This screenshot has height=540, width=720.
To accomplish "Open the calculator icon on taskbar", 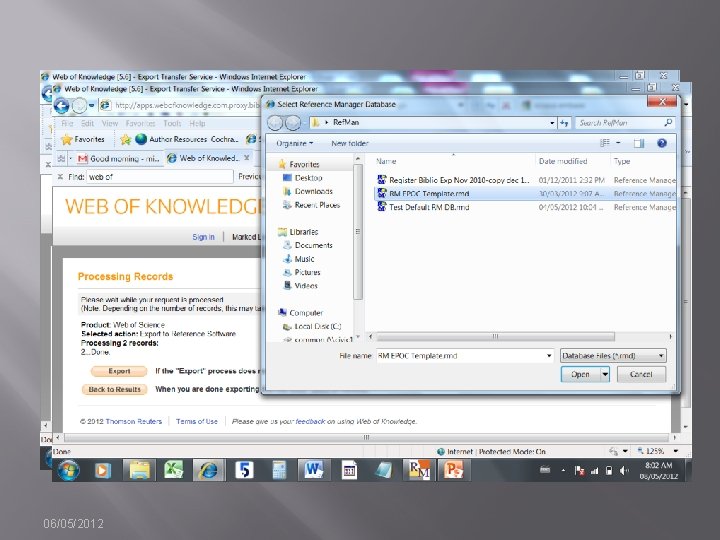I will coord(279,470).
